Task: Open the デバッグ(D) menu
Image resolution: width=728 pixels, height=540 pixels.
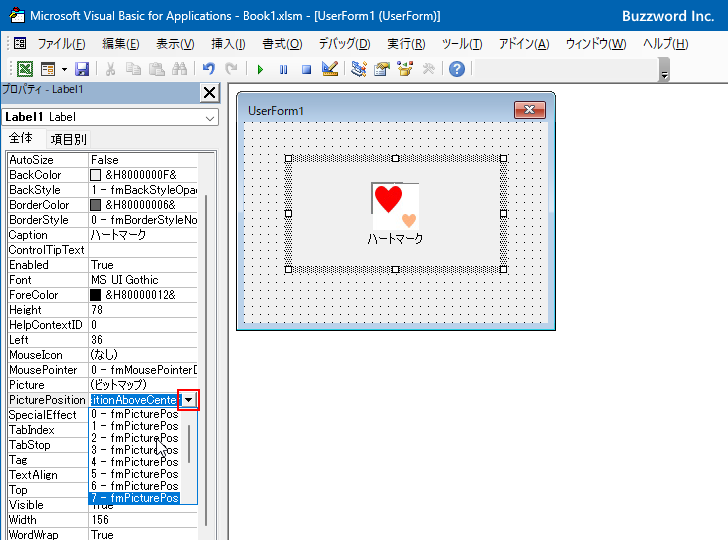Action: pyautogui.click(x=344, y=44)
